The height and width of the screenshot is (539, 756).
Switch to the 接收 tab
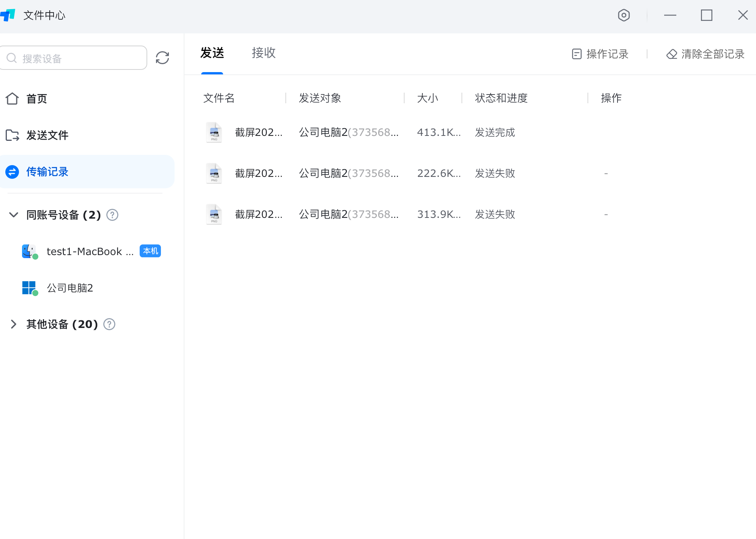(263, 53)
